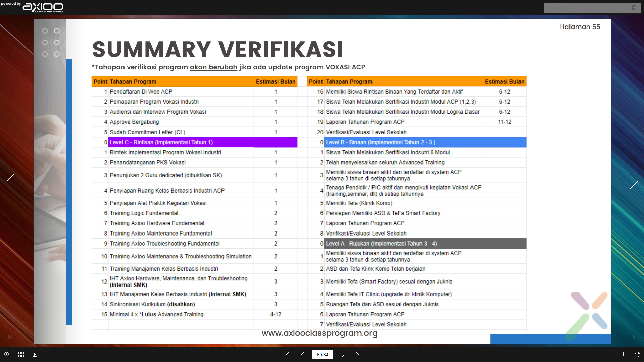Image resolution: width=644 pixels, height=362 pixels.
Task: Select 'ASD dan Tefa Klink Komp Telah berjalan' text
Action: point(376,269)
